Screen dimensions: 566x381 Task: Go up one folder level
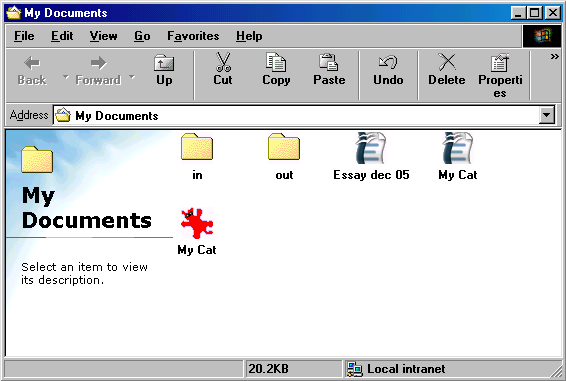tap(164, 71)
